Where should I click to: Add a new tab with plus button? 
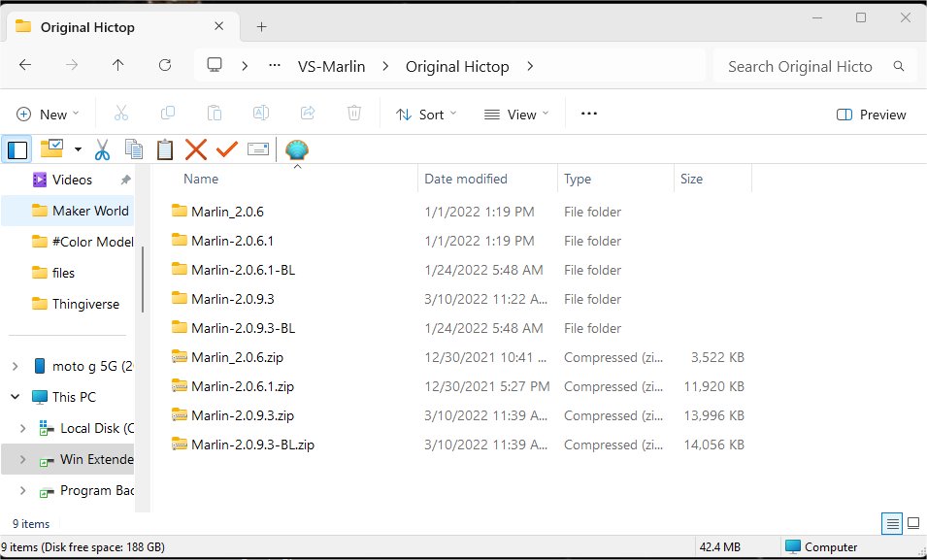(x=261, y=27)
